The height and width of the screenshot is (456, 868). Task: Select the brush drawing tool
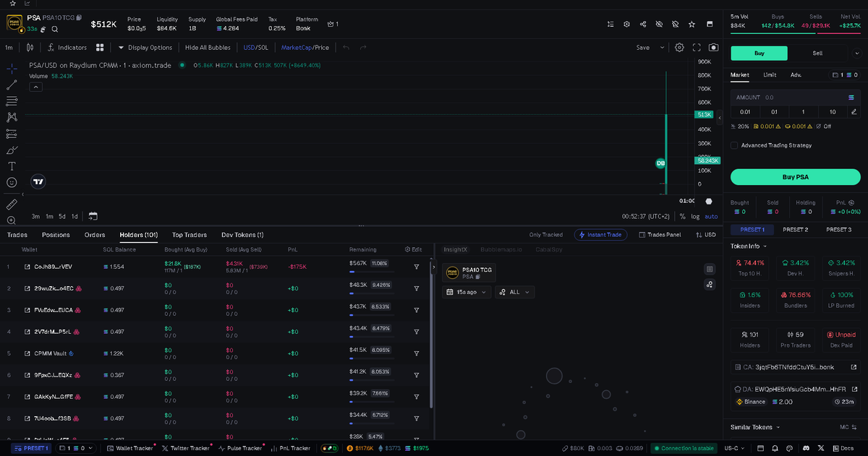[x=12, y=150]
